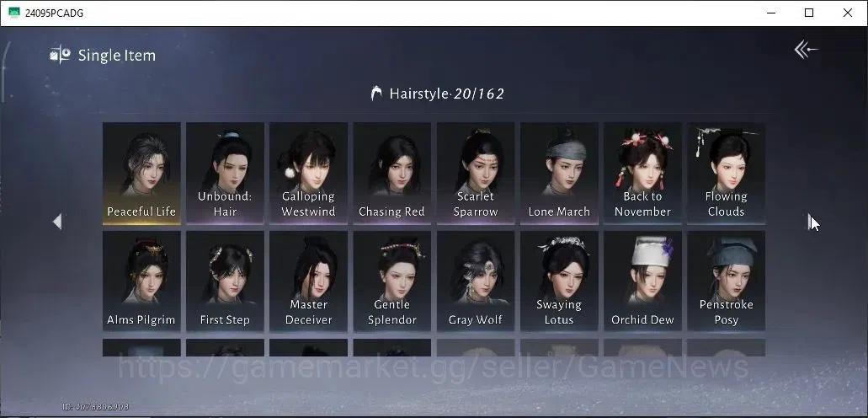Go to previous page with left arrow
The image size is (868, 418).
point(57,222)
